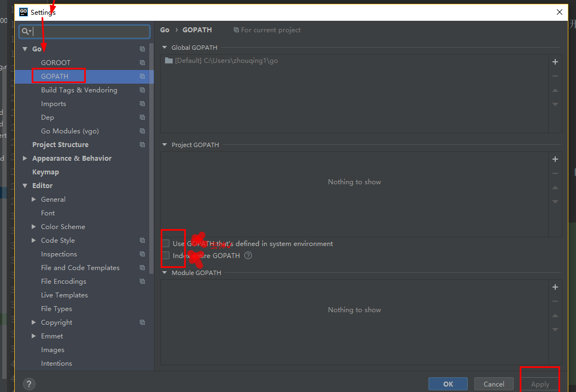Click the project icon beside Go Modules (vgo)
The height and width of the screenshot is (392, 576).
point(142,131)
